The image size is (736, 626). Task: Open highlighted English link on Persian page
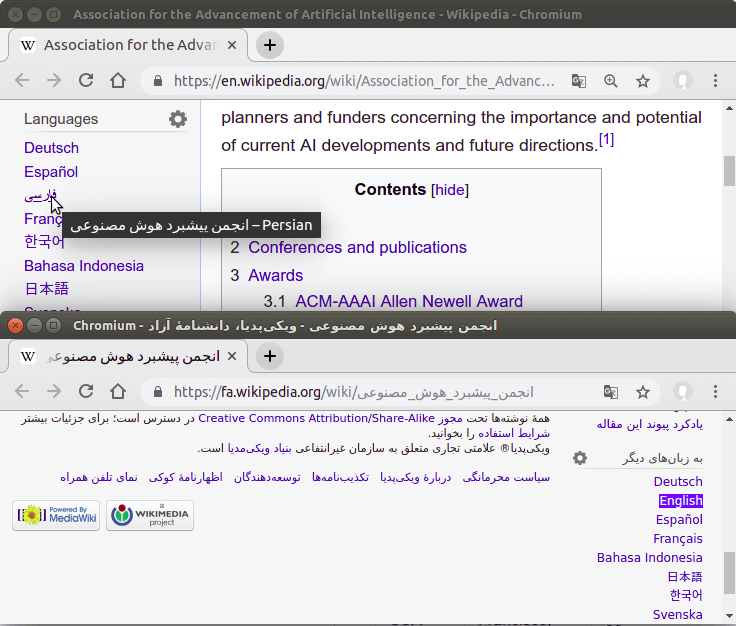point(681,501)
